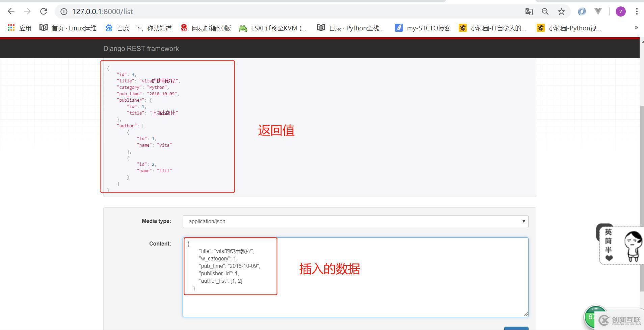The height and width of the screenshot is (330, 644).
Task: Click inside the Content text area
Action: click(355, 277)
